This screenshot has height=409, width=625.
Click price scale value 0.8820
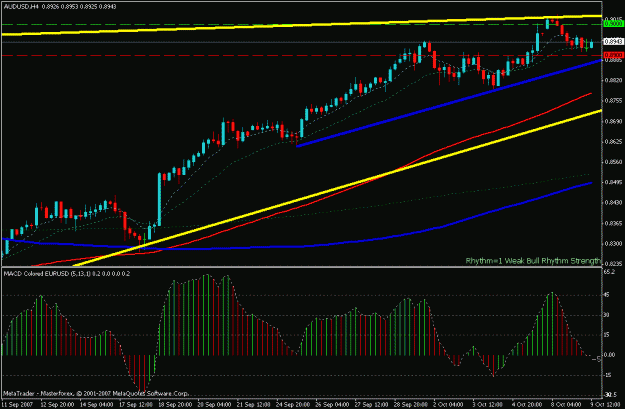tap(614, 80)
